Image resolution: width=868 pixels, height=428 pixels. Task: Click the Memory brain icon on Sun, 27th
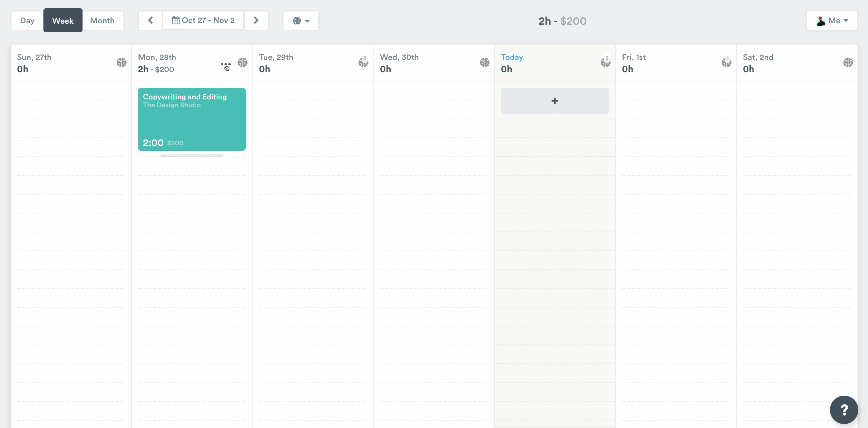(121, 62)
